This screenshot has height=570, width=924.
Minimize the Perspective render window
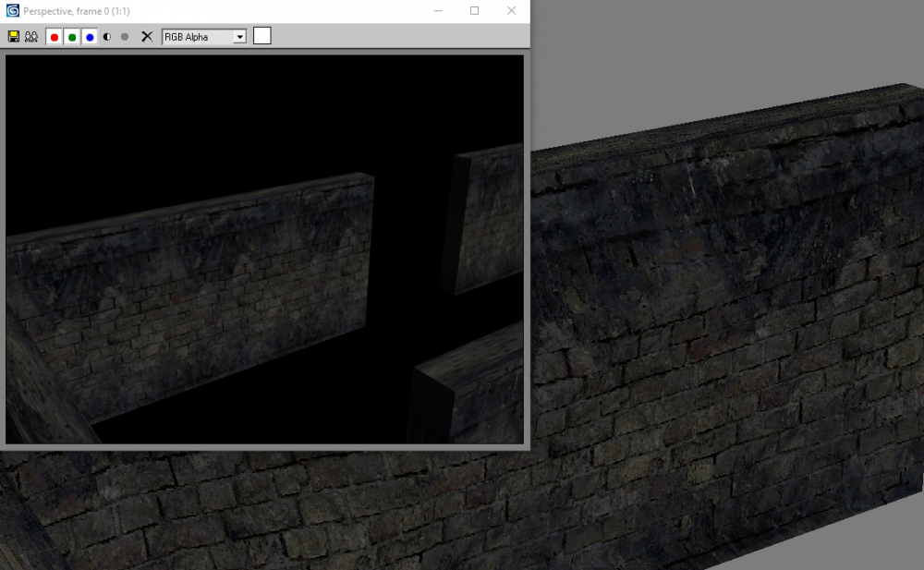click(438, 10)
